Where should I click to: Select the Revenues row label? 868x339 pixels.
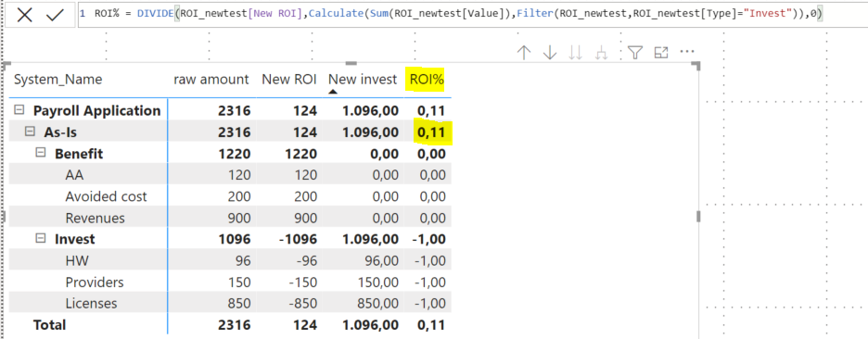(96, 218)
